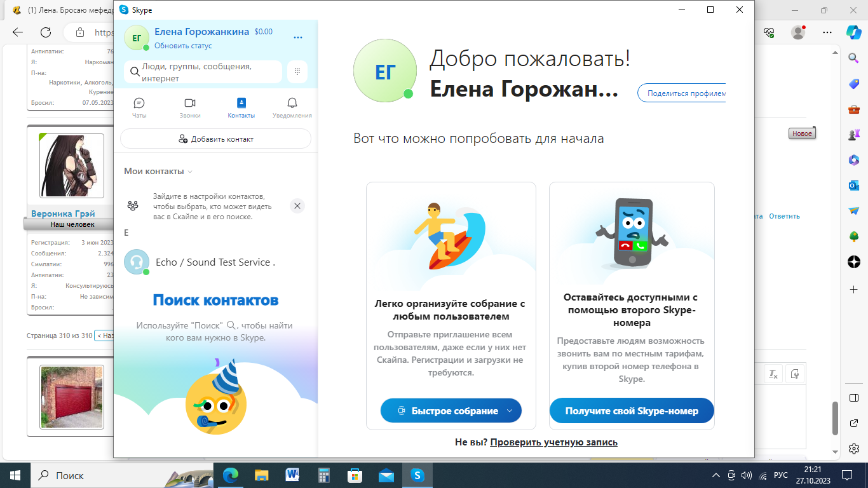868x488 pixels.
Task: Open the Echo / Sound Test Service contact
Action: click(x=215, y=262)
